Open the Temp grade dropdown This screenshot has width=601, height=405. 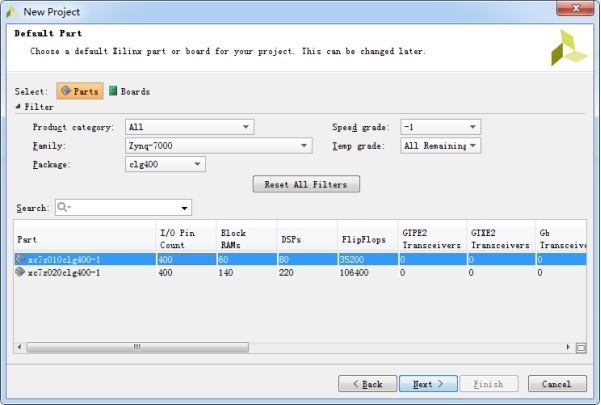tap(440, 146)
